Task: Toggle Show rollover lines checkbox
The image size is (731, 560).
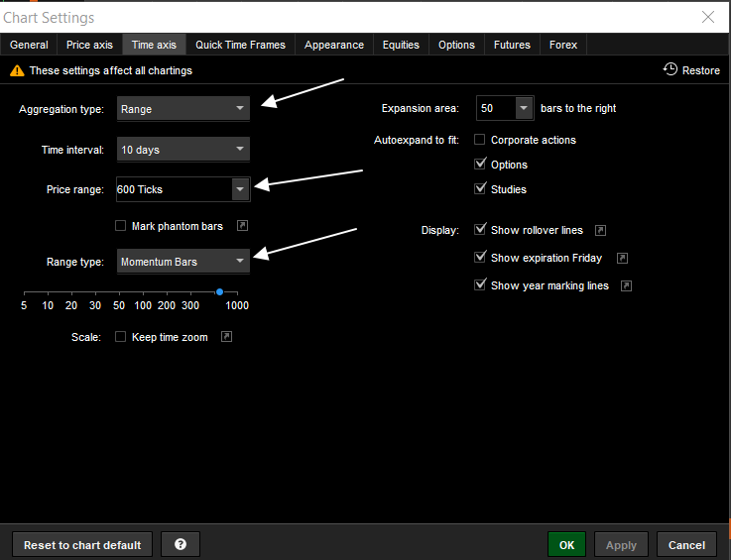Action: [x=480, y=229]
